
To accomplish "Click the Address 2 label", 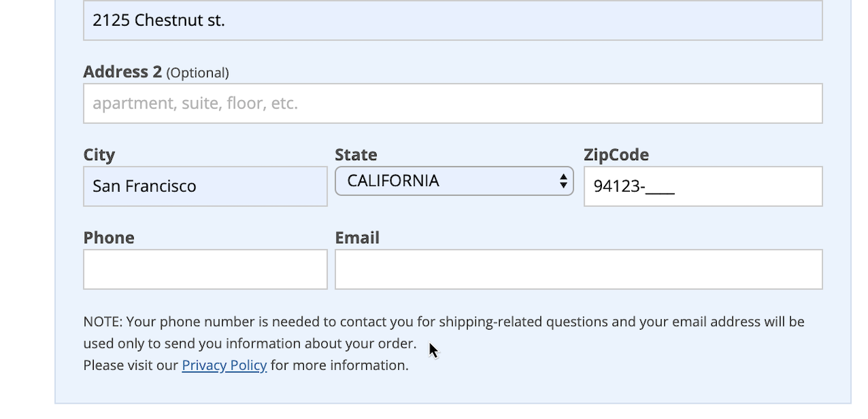I will pyautogui.click(x=122, y=71).
